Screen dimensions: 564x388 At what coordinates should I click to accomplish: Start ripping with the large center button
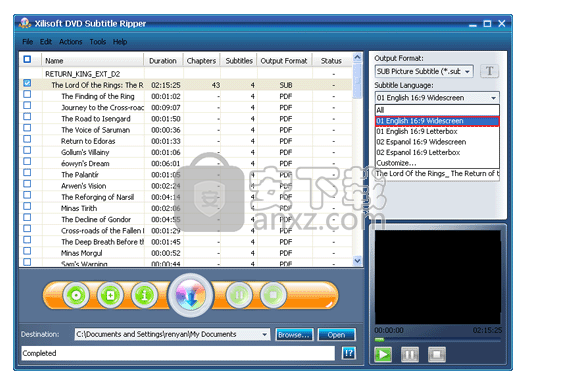[190, 295]
